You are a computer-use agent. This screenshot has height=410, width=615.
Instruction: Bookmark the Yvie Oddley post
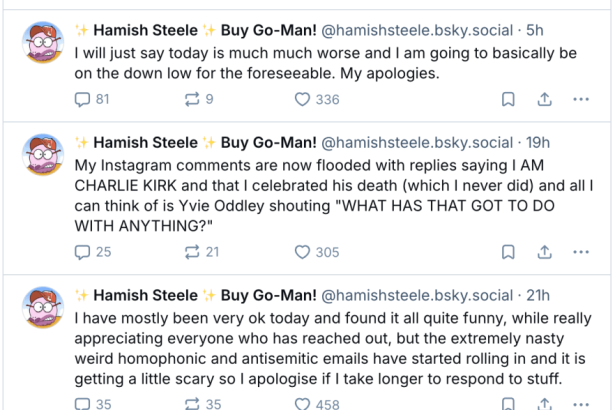[x=508, y=252]
